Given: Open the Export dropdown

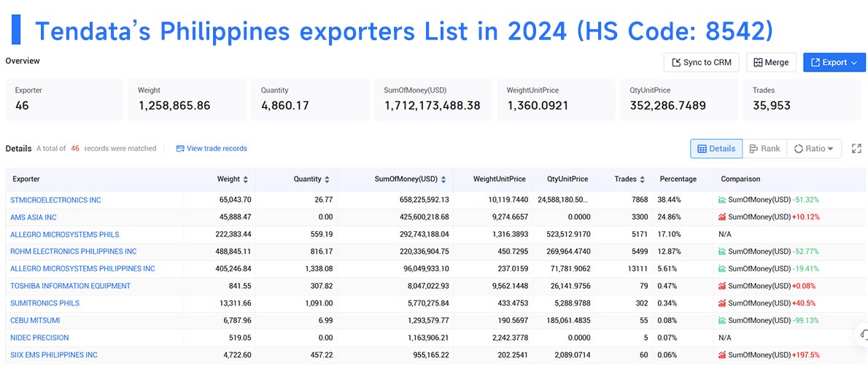Looking at the screenshot, I should [x=834, y=63].
